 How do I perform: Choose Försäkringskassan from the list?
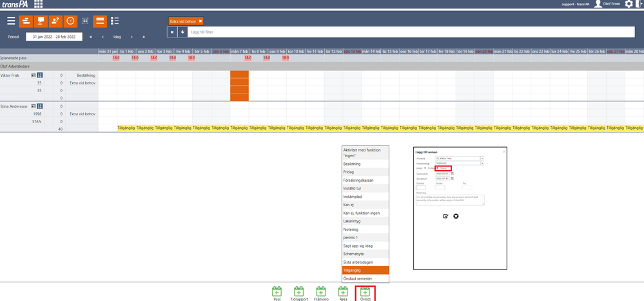[x=365, y=180]
